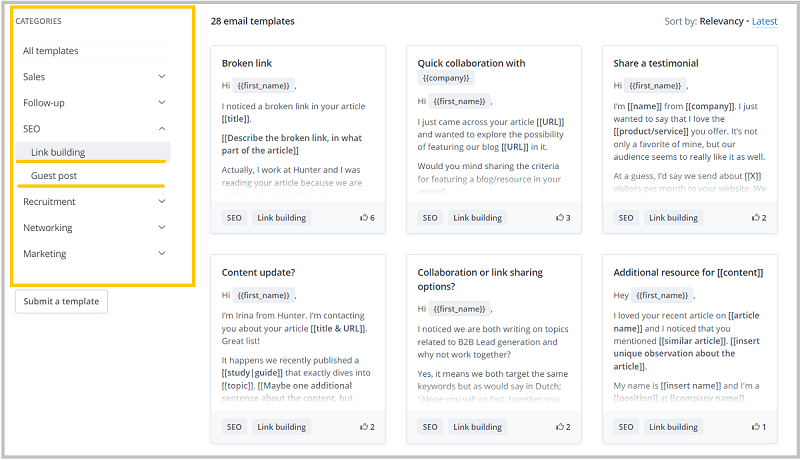Screen dimensions: 800x460
Task: Sort templates by Latest
Action: click(764, 21)
